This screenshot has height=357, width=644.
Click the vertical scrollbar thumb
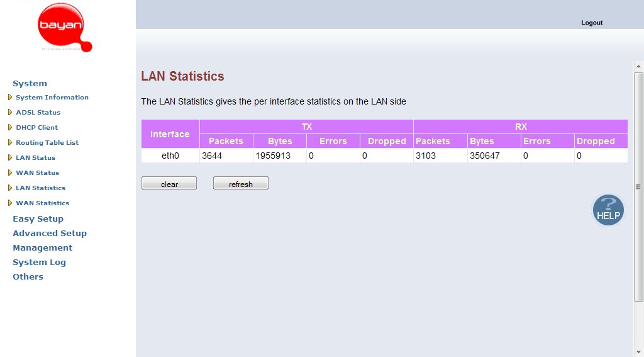coord(639,187)
